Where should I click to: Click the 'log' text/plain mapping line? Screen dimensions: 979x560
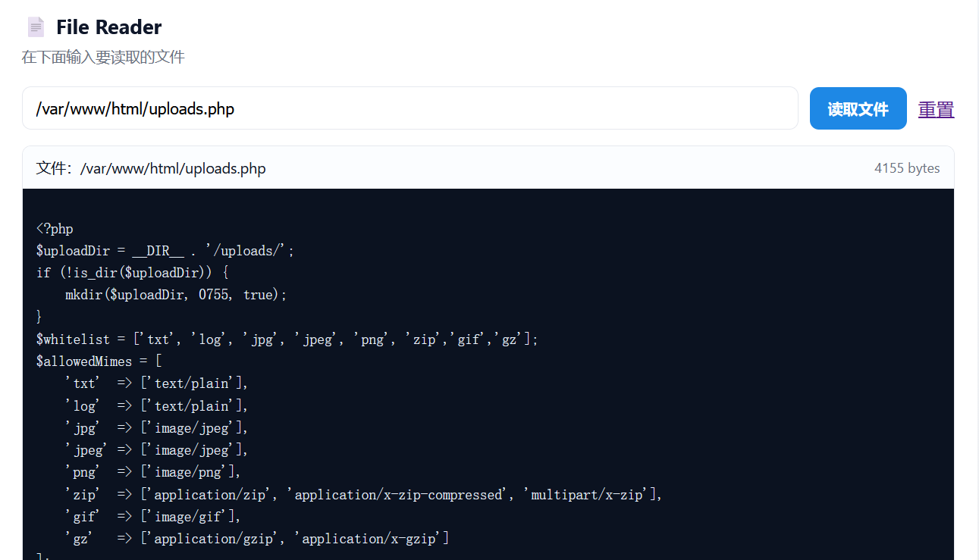[156, 406]
